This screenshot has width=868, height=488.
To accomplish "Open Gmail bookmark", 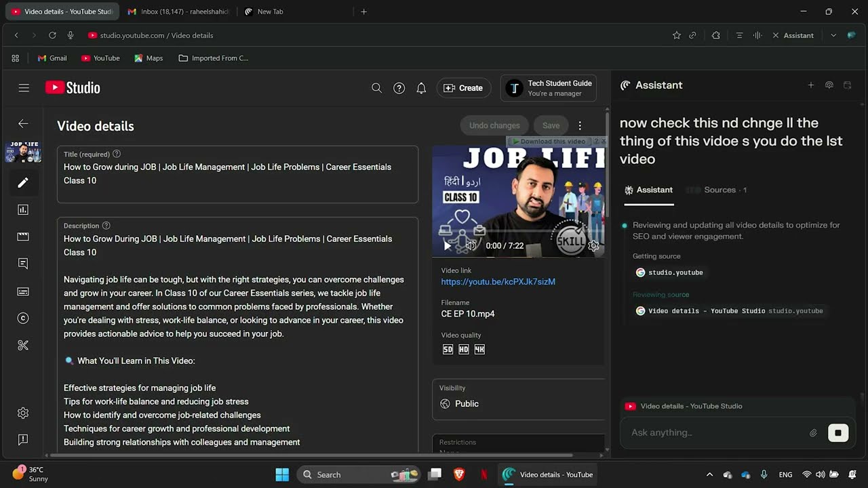I will click(x=52, y=58).
